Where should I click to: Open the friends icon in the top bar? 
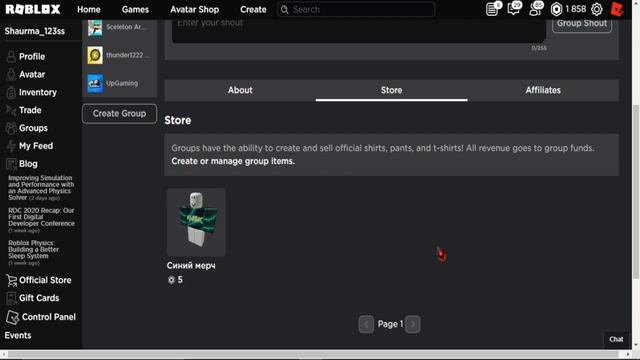click(535, 9)
